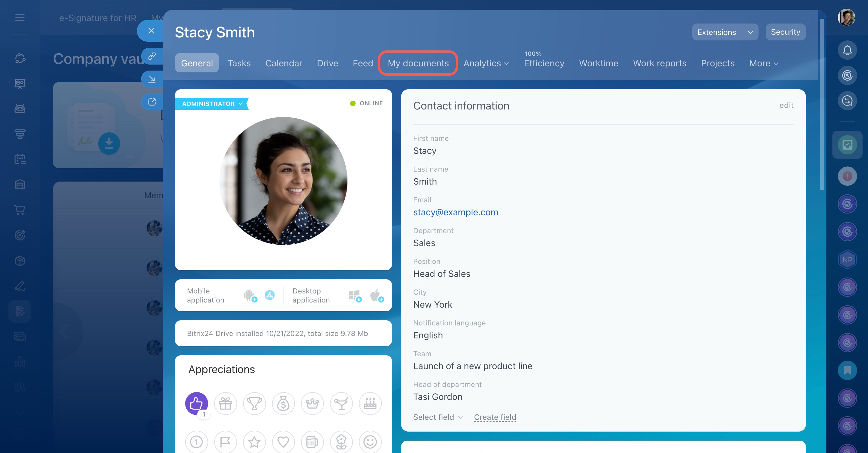The height and width of the screenshot is (453, 868).
Task: Switch to the Worktime tab
Action: (598, 63)
